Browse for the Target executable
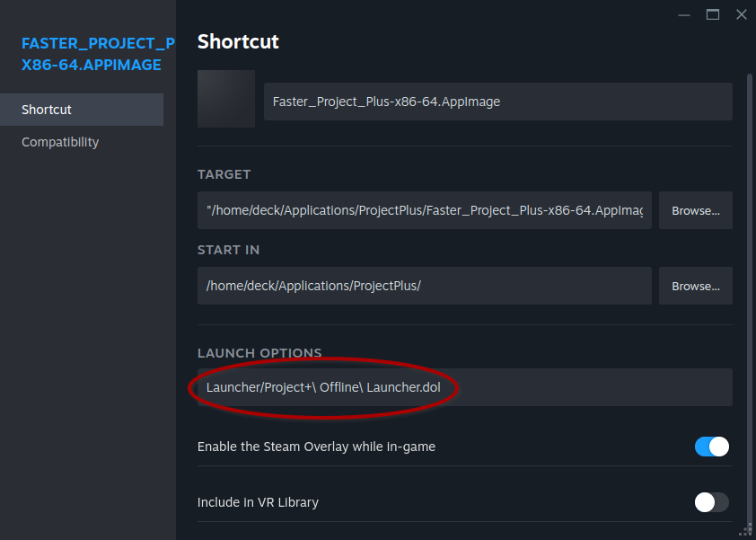 pyautogui.click(x=696, y=210)
